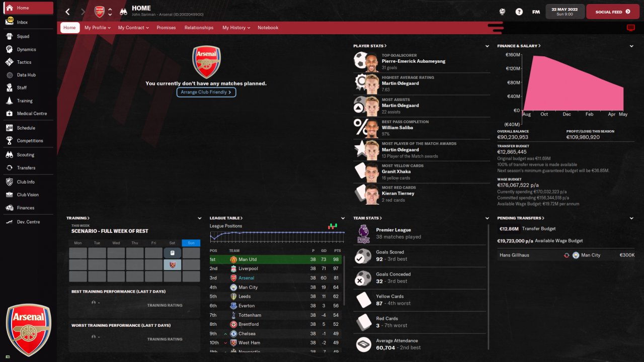Open the Transfers sidebar icon
Viewport: 644px width, 362px height.
[9, 168]
